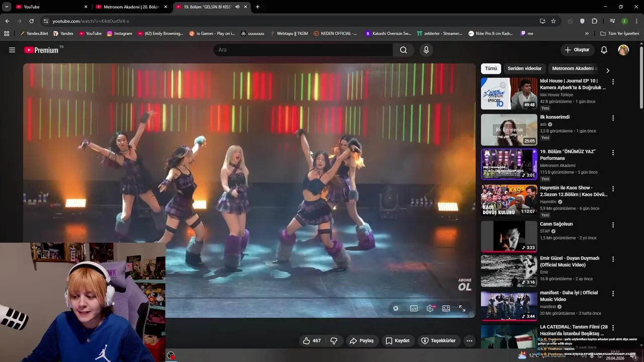Open Chrome three-dot main menu
The image size is (644, 362).
tap(637, 21)
